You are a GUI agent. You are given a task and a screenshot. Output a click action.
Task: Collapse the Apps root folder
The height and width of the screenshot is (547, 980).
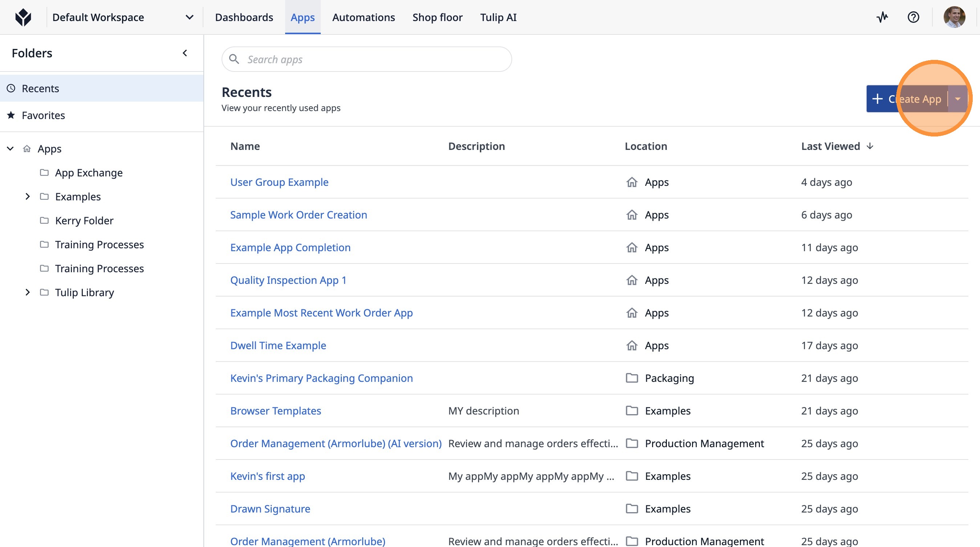point(11,148)
